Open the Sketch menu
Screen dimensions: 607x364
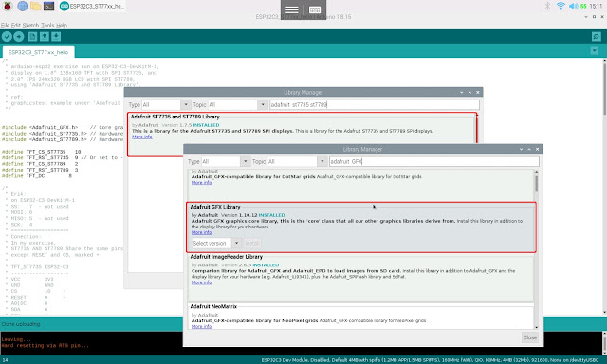(x=30, y=26)
